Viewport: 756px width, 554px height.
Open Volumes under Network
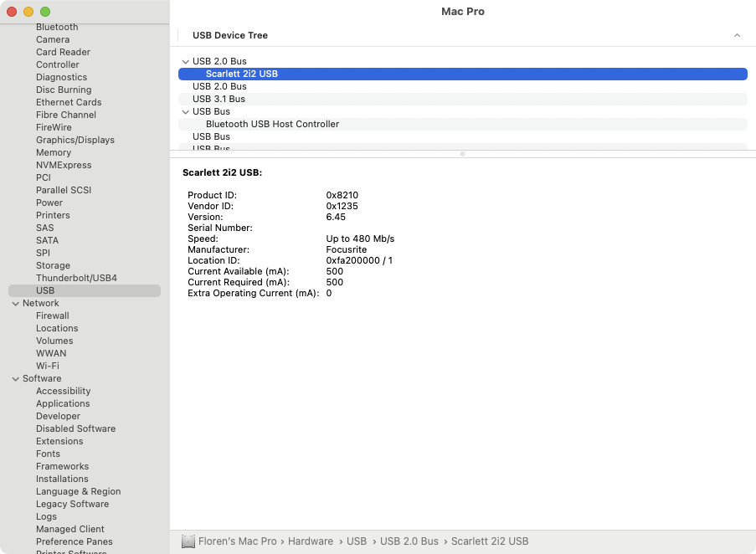point(54,341)
